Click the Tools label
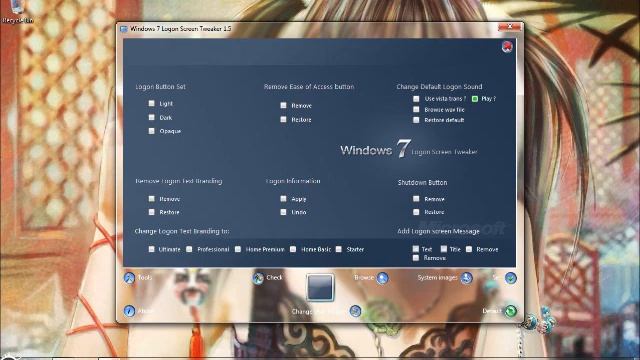 [x=144, y=278]
